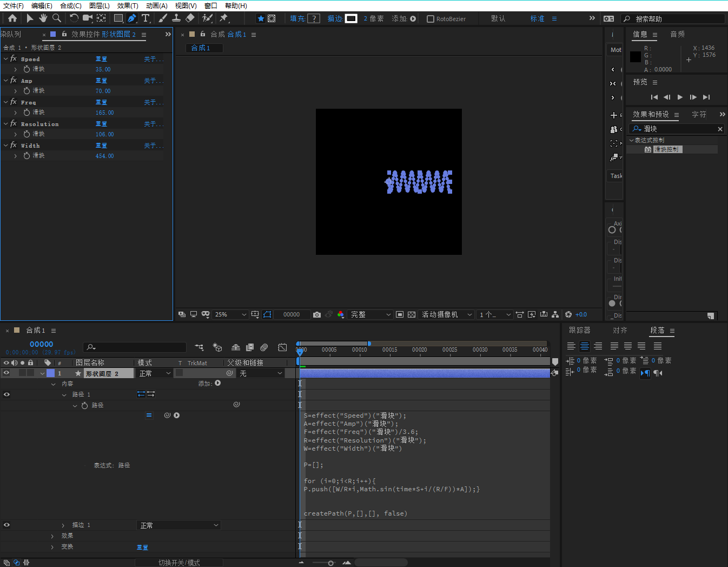Viewport: 728px width, 567px height.
Task: Select the Home tool in toolbar
Action: [x=12, y=18]
